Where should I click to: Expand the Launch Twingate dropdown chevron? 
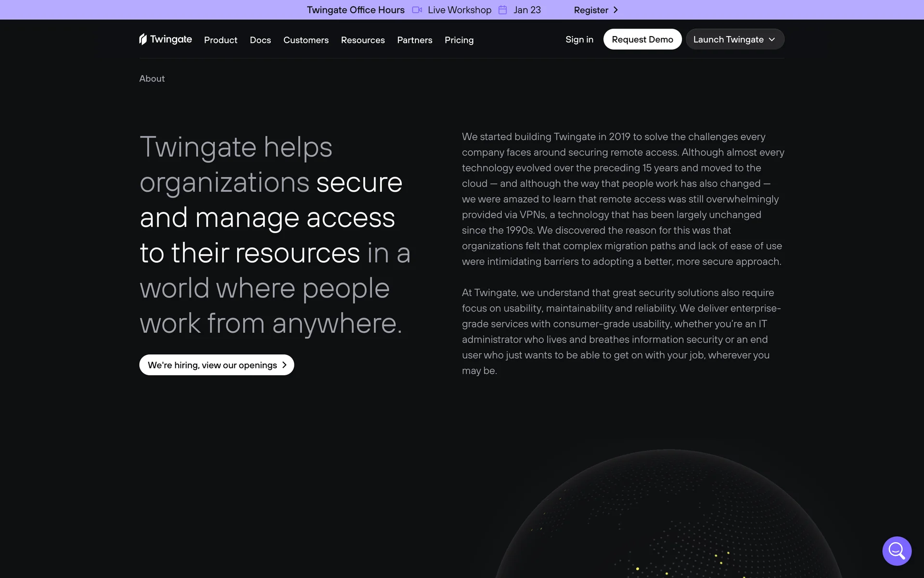point(772,39)
